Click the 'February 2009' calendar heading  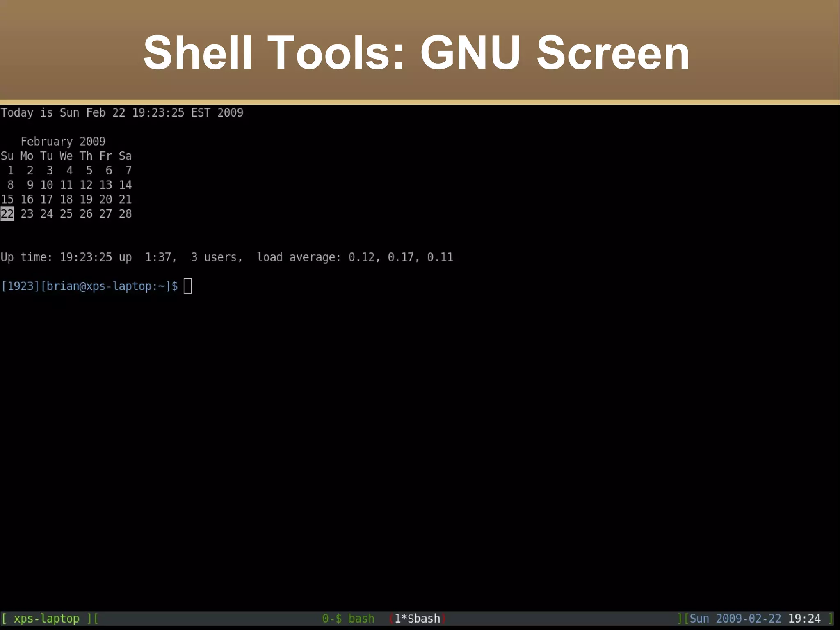(63, 142)
